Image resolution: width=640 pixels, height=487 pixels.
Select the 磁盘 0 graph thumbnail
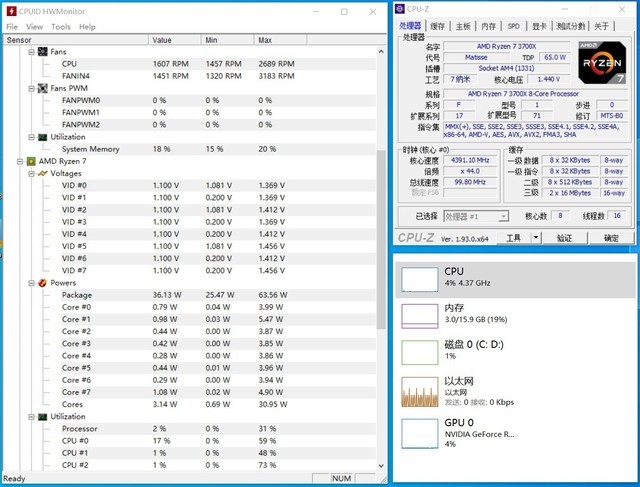click(x=420, y=352)
